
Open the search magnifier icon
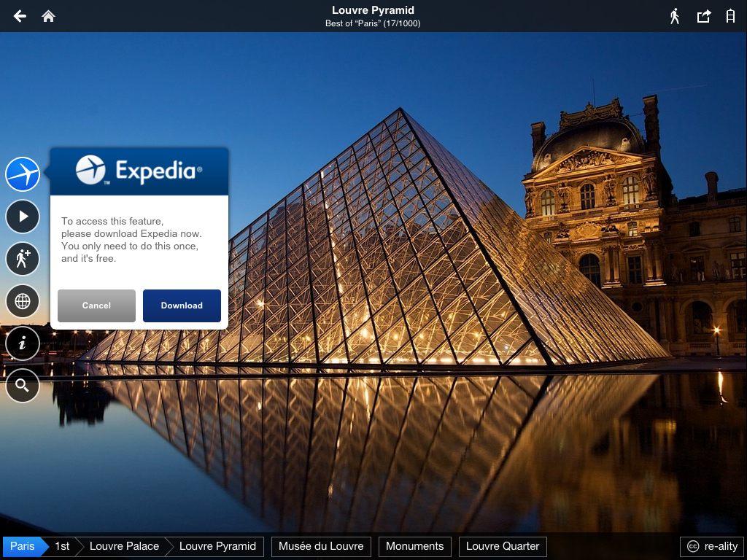coord(23,385)
